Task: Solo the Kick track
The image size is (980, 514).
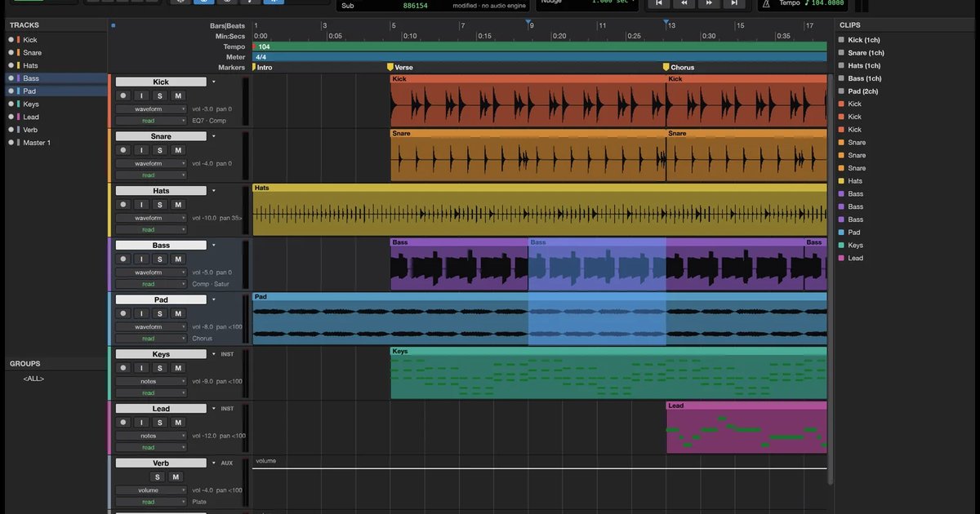Action: click(160, 95)
